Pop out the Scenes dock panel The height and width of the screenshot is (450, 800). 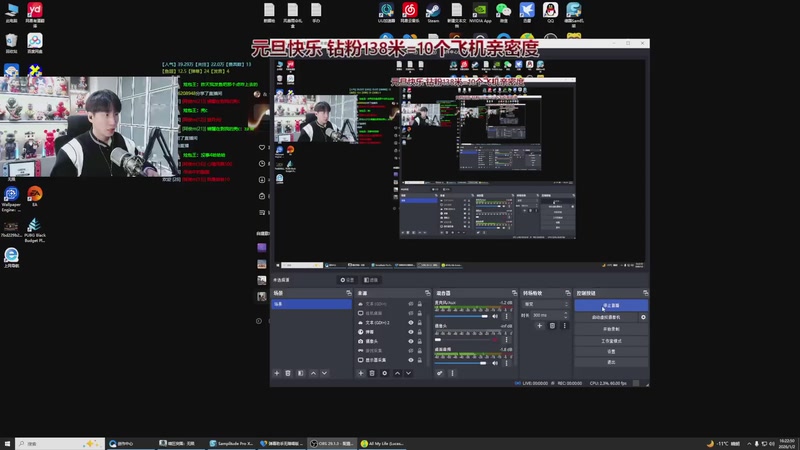[x=349, y=293]
